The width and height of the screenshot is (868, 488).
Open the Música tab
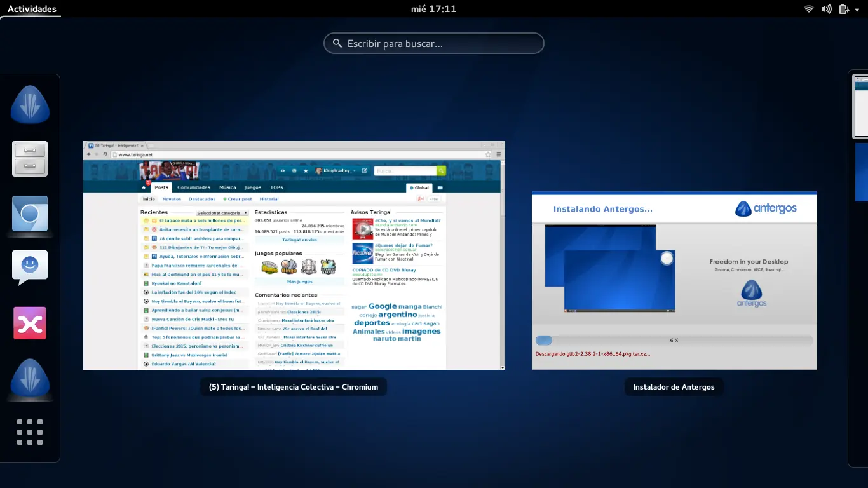[x=227, y=187]
